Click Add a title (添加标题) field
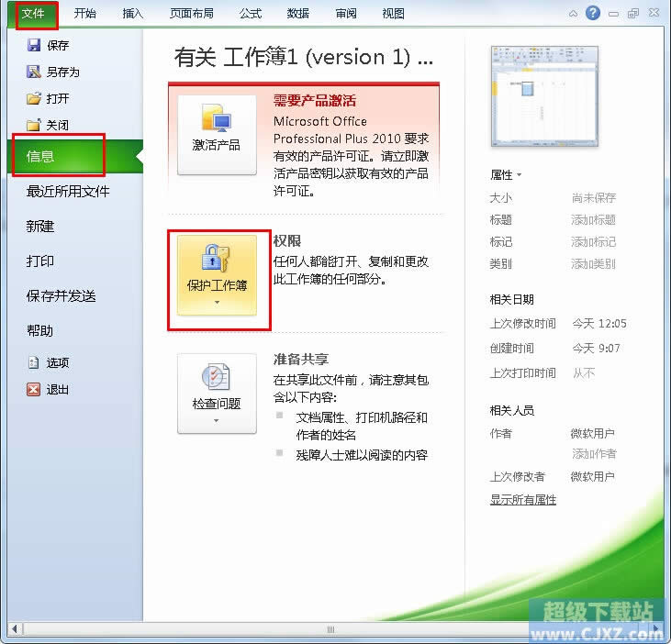 (x=593, y=220)
